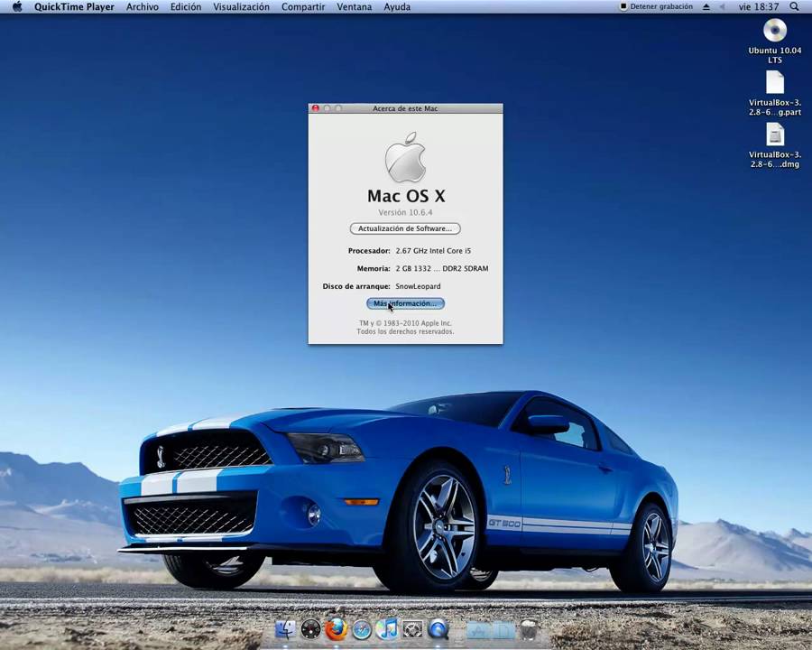Open the Edición menu
This screenshot has width=812, height=650.
(x=186, y=6)
